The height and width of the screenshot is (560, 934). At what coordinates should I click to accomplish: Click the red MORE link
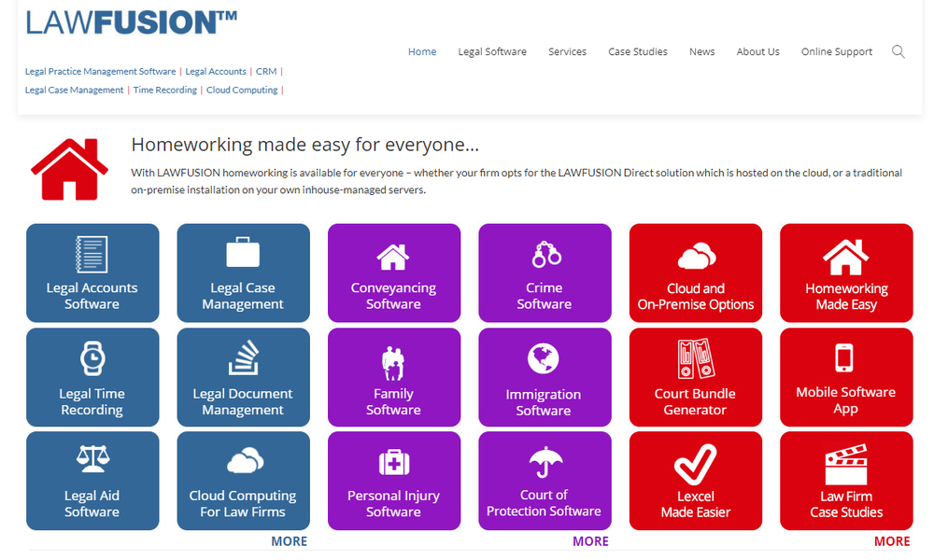[892, 541]
